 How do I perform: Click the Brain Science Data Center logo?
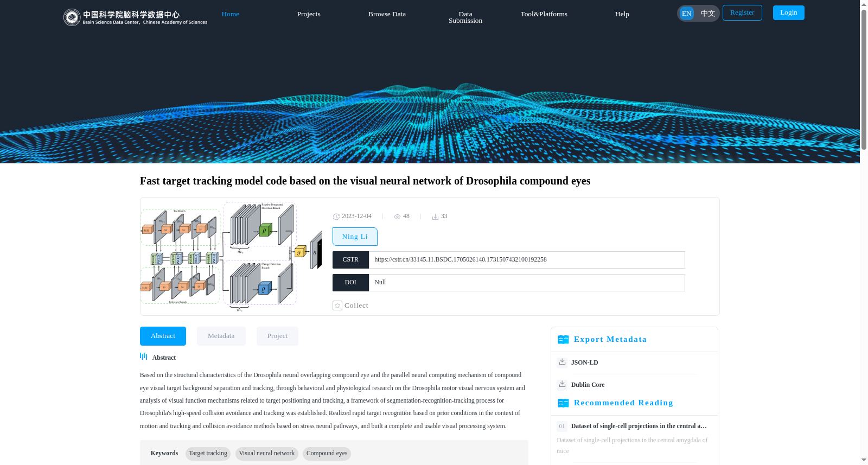[x=135, y=17]
